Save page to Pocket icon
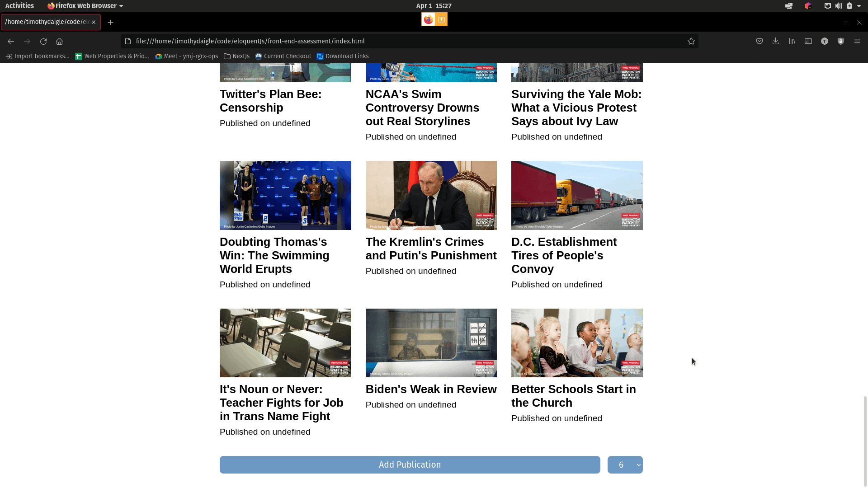 759,41
